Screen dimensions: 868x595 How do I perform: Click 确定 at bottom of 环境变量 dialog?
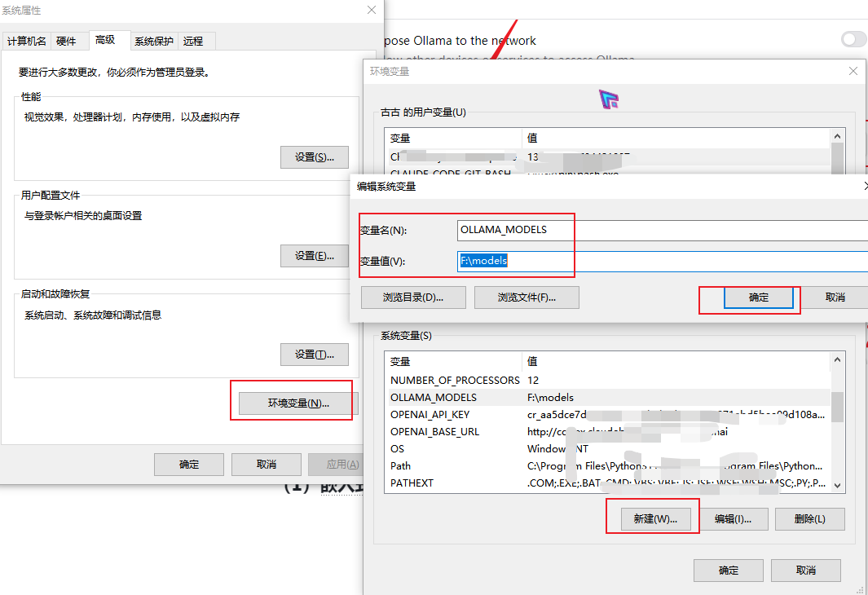(729, 570)
